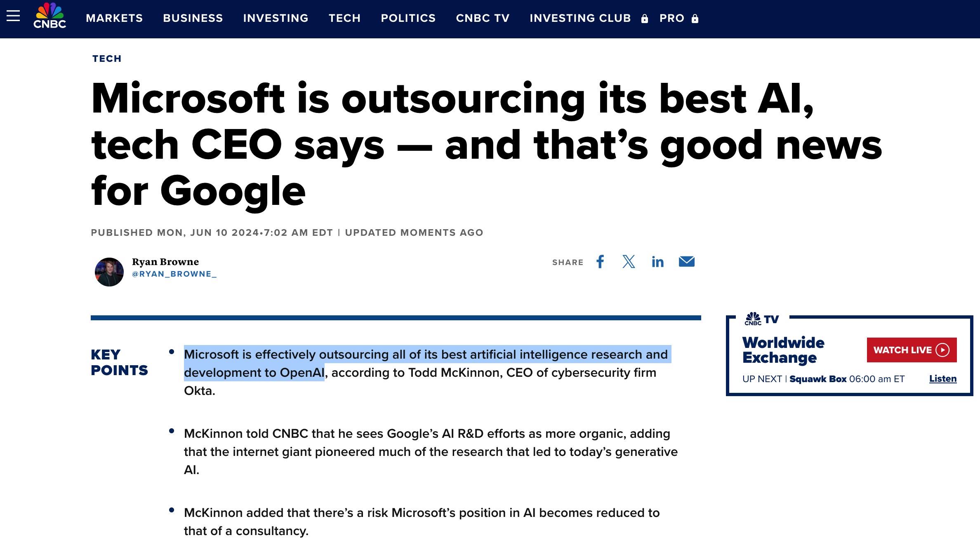Open the hamburger navigation menu
Image resolution: width=980 pixels, height=540 pixels.
[13, 16]
